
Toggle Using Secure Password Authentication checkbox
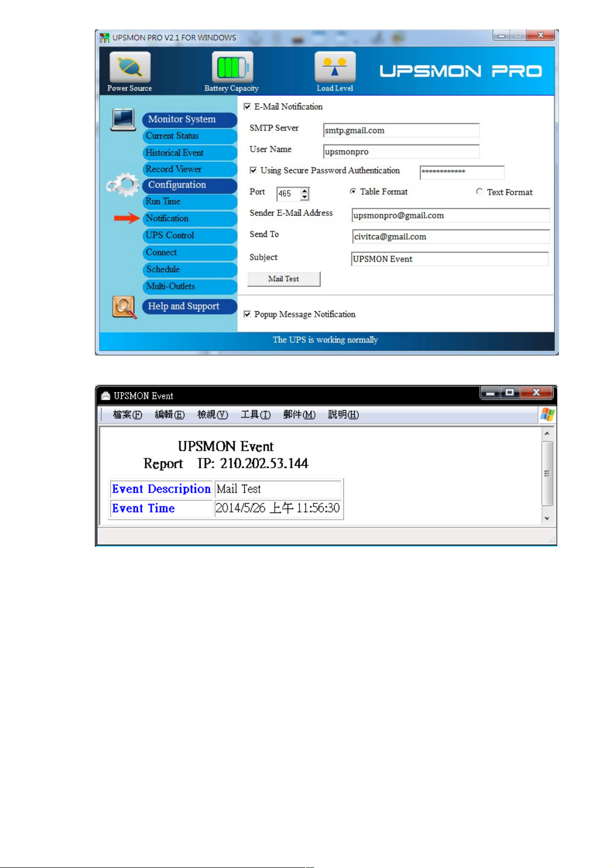(253, 170)
